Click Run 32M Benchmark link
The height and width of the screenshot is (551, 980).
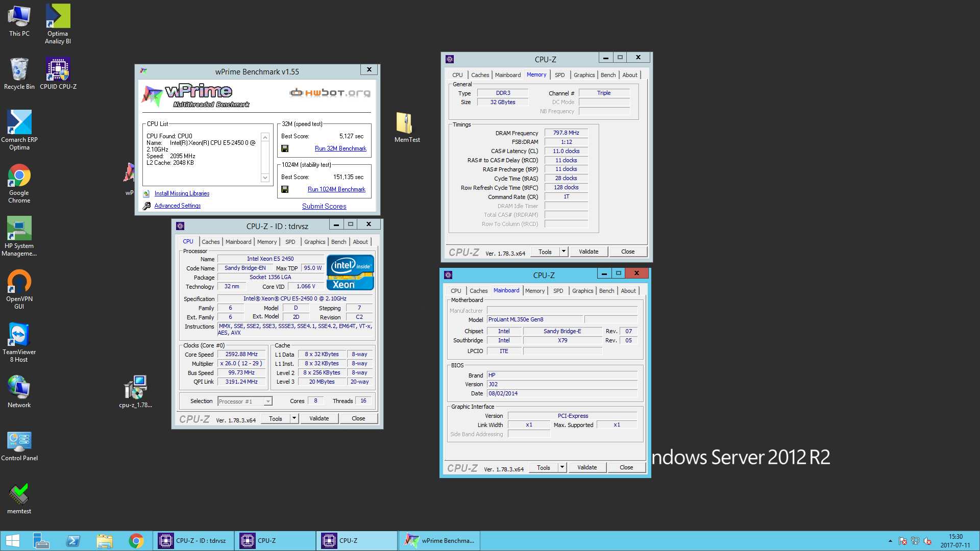tap(340, 148)
